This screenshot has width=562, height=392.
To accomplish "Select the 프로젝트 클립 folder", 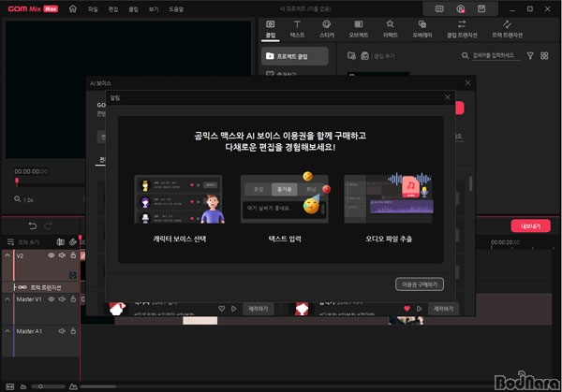I will click(295, 56).
